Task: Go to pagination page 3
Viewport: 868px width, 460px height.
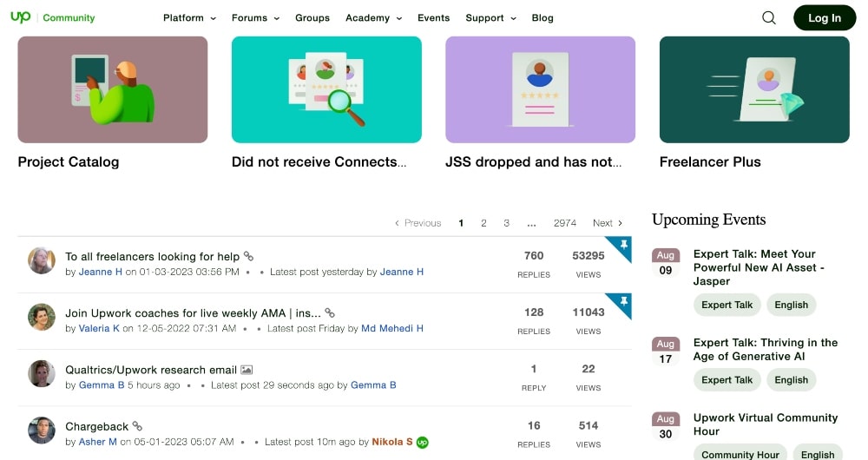Action: [x=507, y=222]
